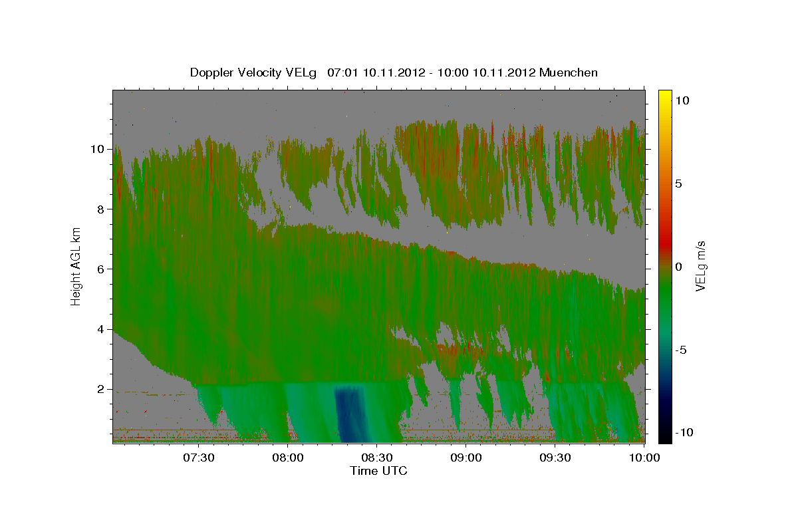
Task: Click the '09:00' time tick label
Action: tap(466, 458)
